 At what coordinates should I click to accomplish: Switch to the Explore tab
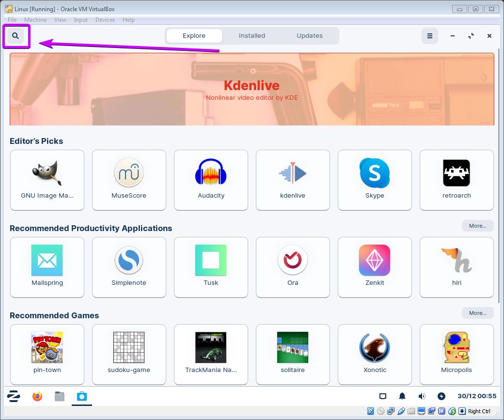[x=194, y=36]
